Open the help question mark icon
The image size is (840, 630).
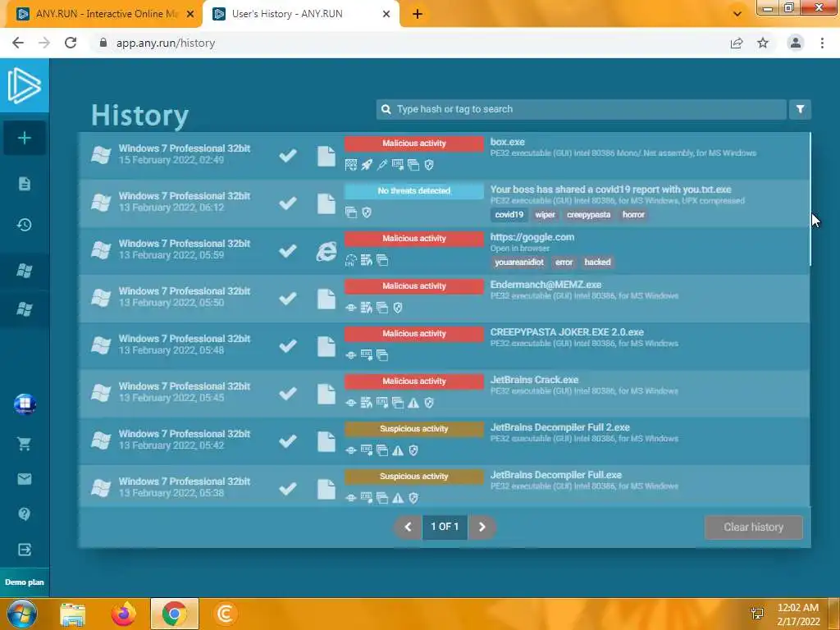click(x=24, y=514)
